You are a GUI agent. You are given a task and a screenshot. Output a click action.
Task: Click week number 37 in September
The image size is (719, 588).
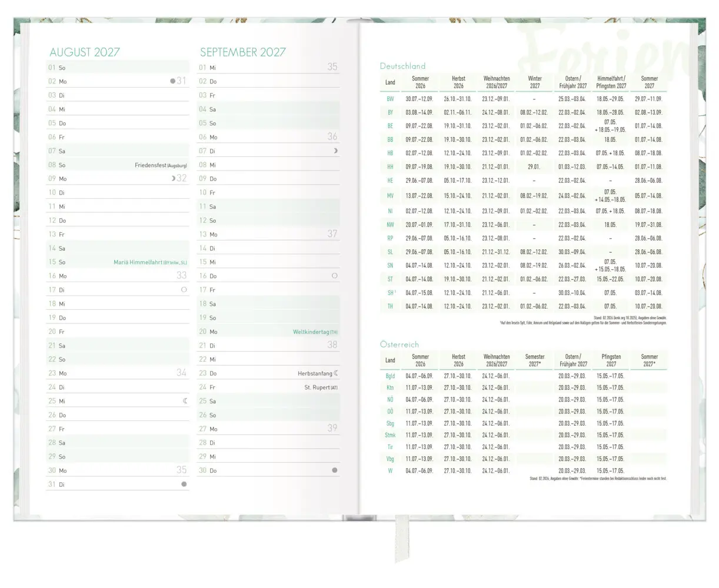click(x=332, y=234)
